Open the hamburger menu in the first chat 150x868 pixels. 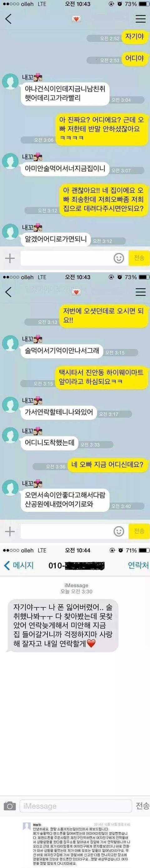coord(141,19)
